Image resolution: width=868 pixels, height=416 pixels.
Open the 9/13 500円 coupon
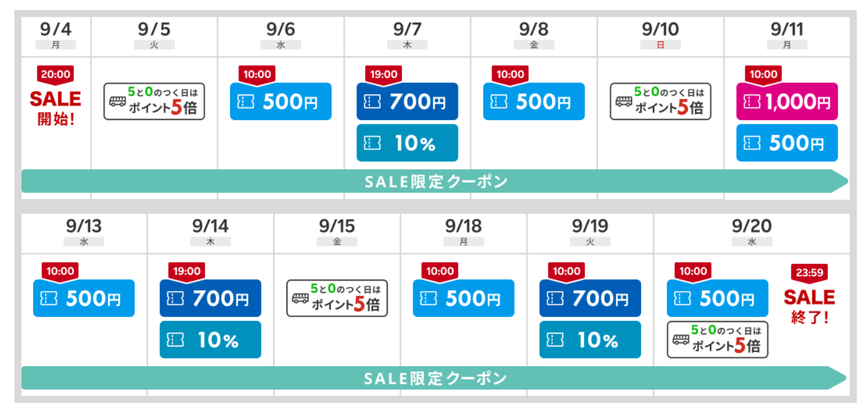coord(84,298)
